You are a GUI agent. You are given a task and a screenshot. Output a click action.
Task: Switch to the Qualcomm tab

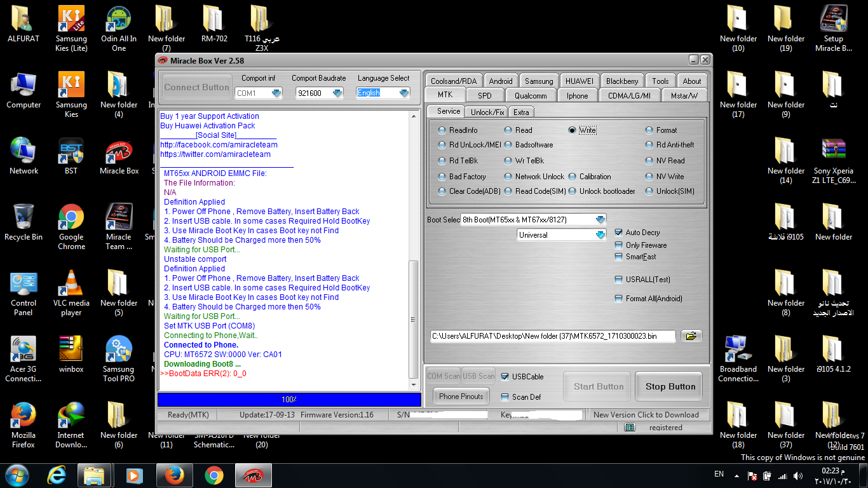531,96
